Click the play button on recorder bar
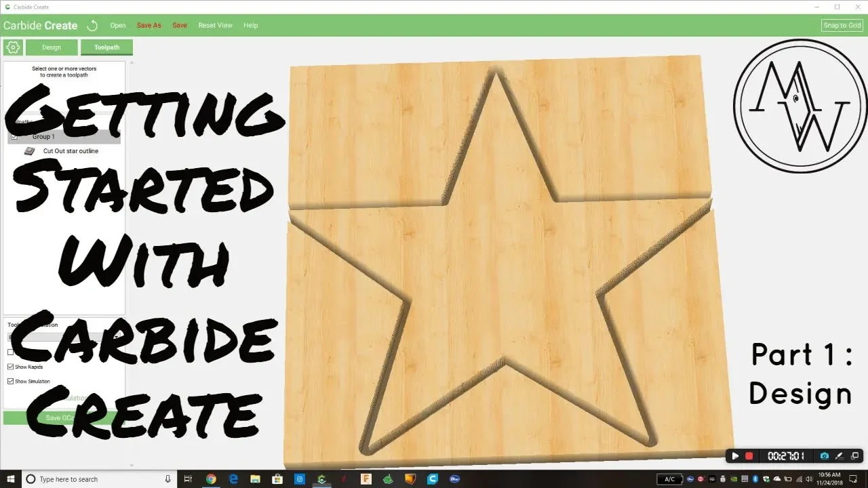The height and width of the screenshot is (488, 868). pos(735,456)
